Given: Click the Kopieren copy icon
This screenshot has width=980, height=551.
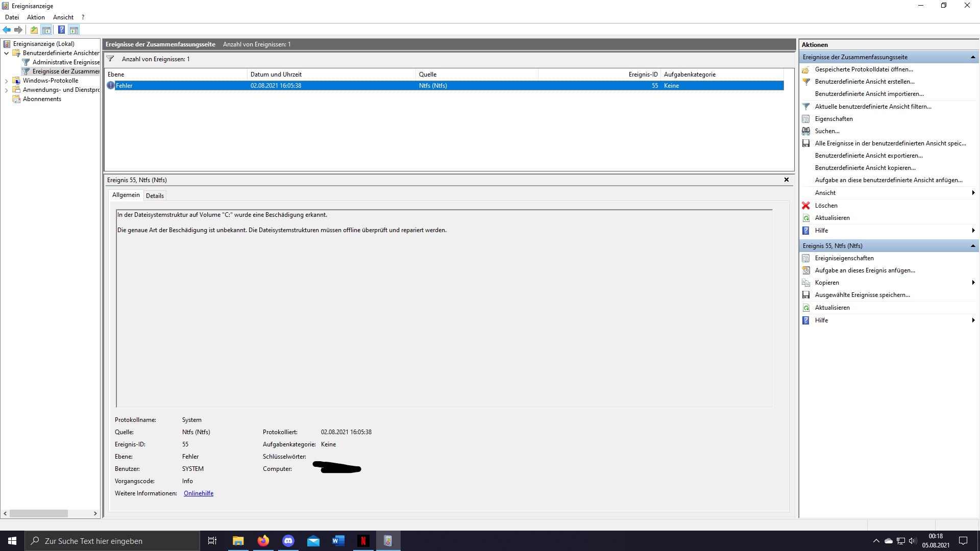Looking at the screenshot, I should pos(806,282).
